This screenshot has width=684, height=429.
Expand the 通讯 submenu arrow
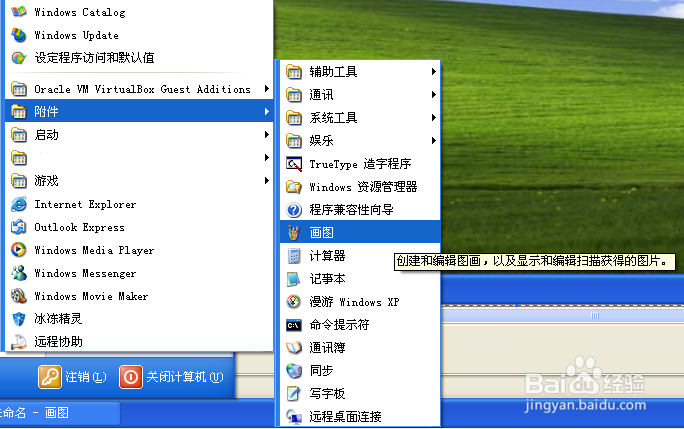point(433,95)
